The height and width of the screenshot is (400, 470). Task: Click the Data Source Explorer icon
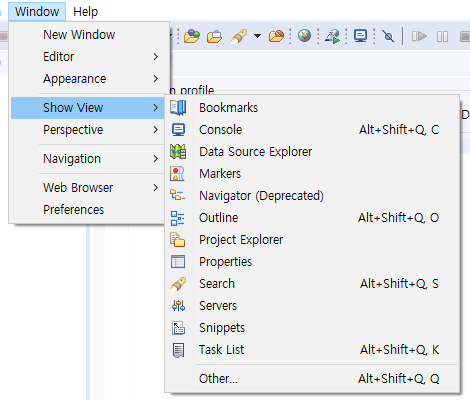coord(178,152)
